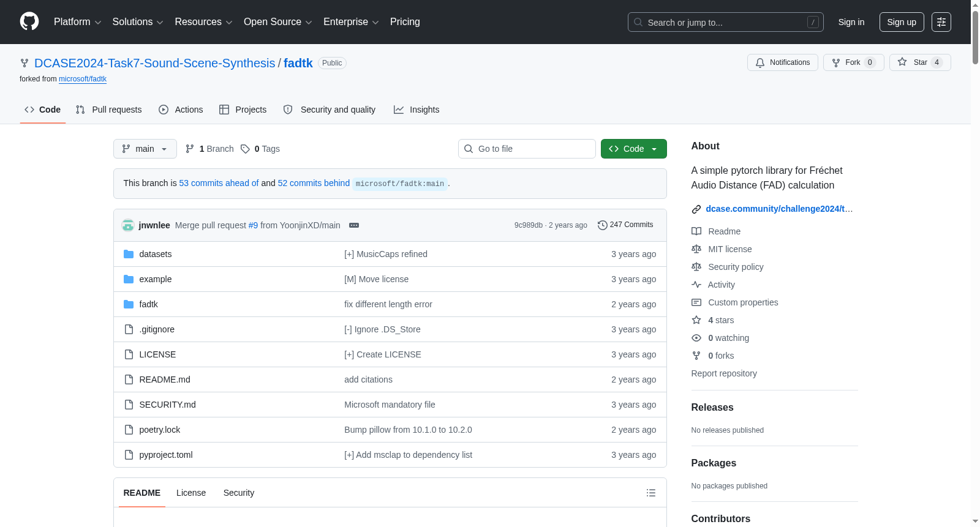980x527 pixels.
Task: Click the Search or jump to field
Action: [x=726, y=22]
